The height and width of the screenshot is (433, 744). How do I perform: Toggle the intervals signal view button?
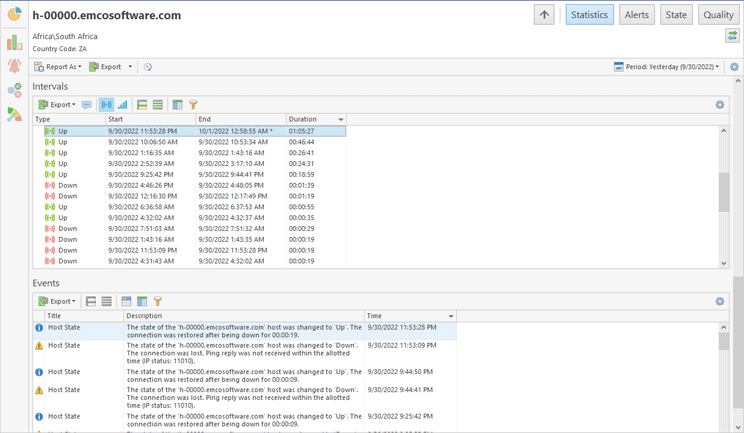(x=106, y=104)
